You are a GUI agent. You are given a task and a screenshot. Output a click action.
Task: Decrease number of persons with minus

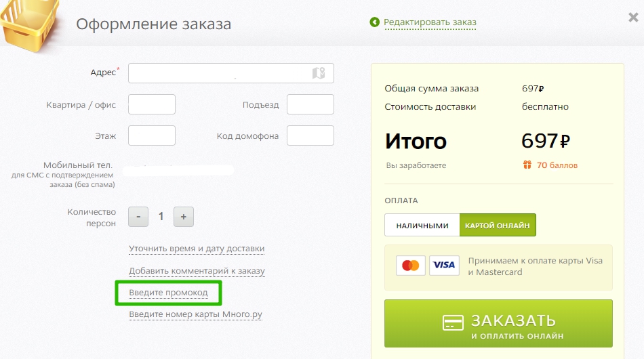click(x=138, y=217)
